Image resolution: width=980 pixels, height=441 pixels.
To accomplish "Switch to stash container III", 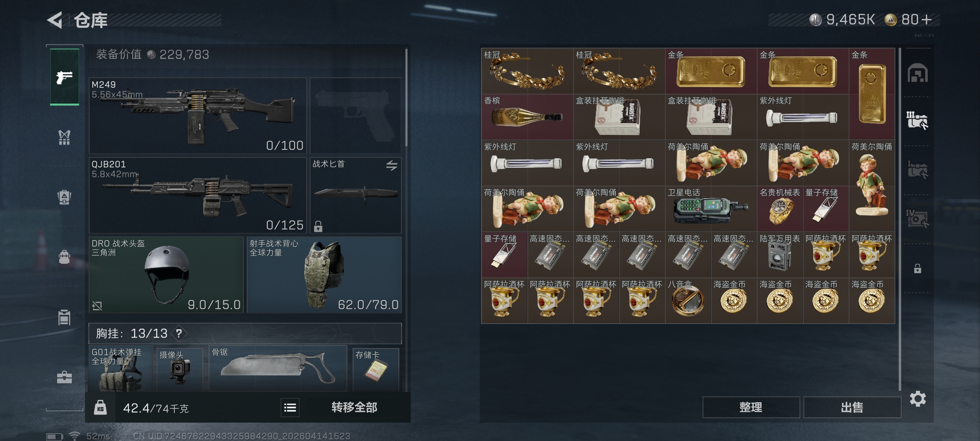I will [x=917, y=120].
